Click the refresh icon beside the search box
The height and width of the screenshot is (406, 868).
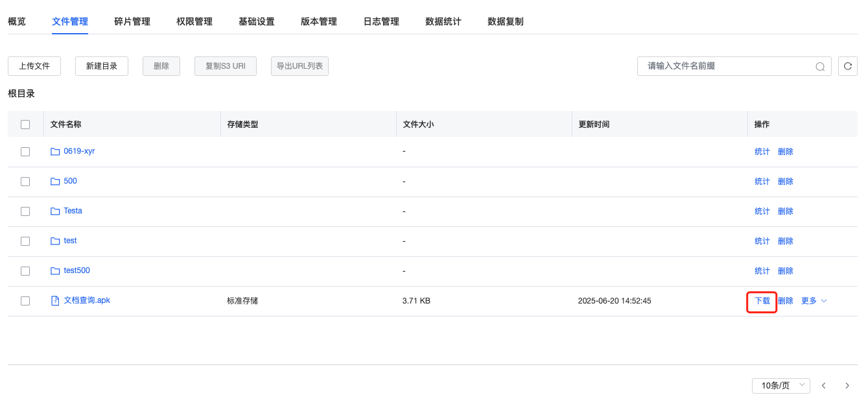(847, 66)
